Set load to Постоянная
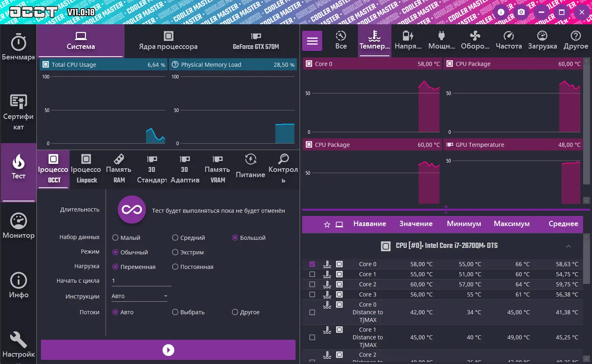Image resolution: width=592 pixels, height=364 pixels. coord(192,267)
